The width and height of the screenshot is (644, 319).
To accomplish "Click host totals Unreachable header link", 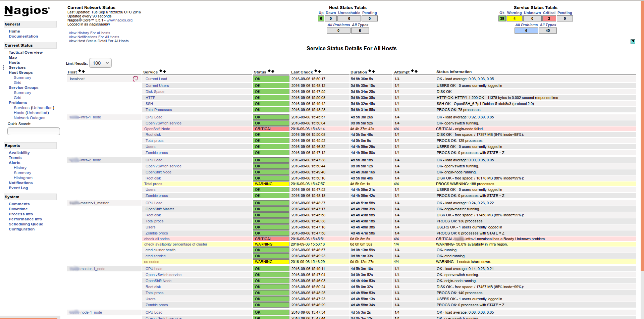I will [x=349, y=13].
